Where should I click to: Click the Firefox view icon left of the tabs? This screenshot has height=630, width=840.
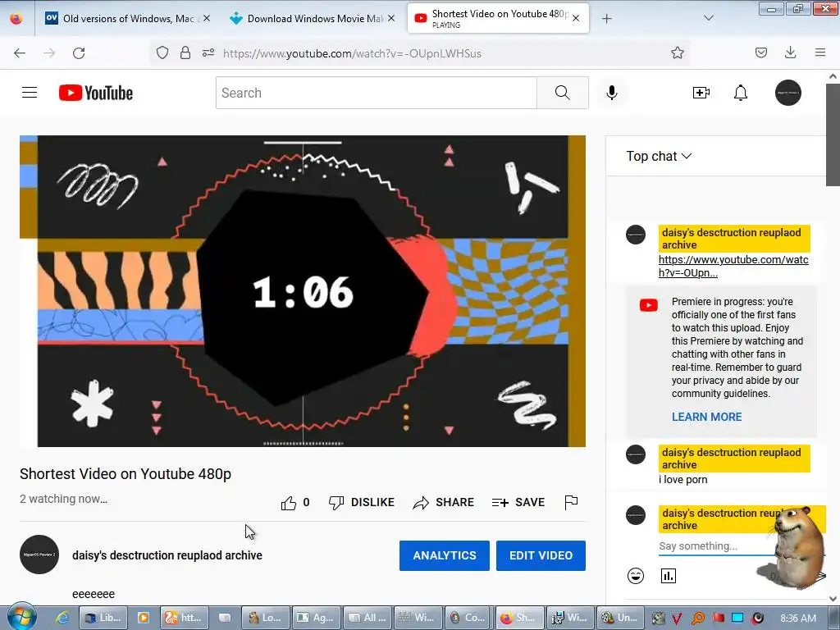pyautogui.click(x=16, y=18)
